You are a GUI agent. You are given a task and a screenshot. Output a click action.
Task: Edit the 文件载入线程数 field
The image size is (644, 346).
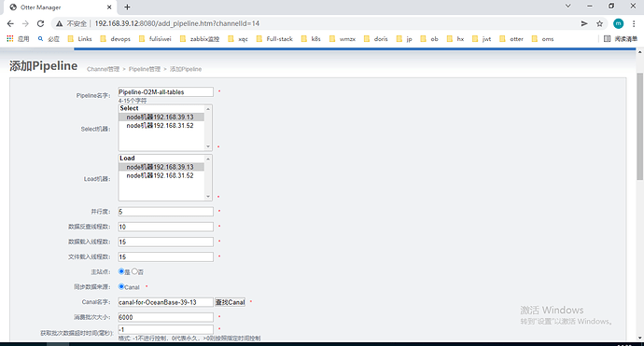click(165, 256)
